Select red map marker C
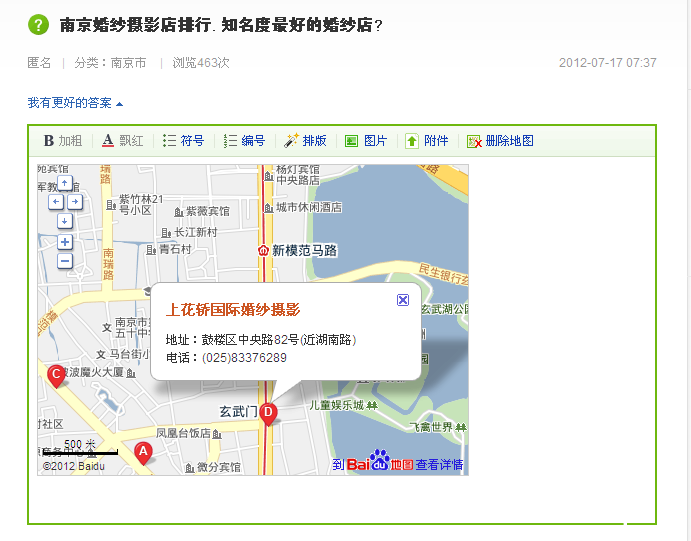The image size is (691, 541). coord(56,374)
